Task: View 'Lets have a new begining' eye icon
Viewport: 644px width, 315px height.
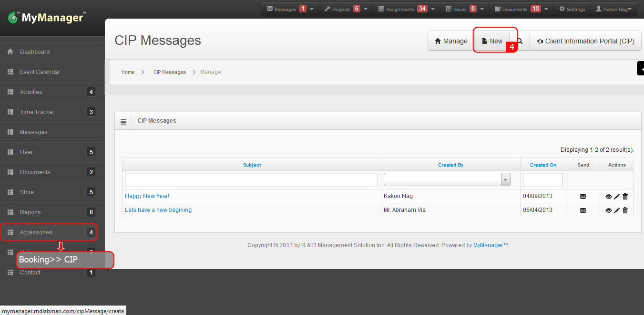Action: click(608, 210)
